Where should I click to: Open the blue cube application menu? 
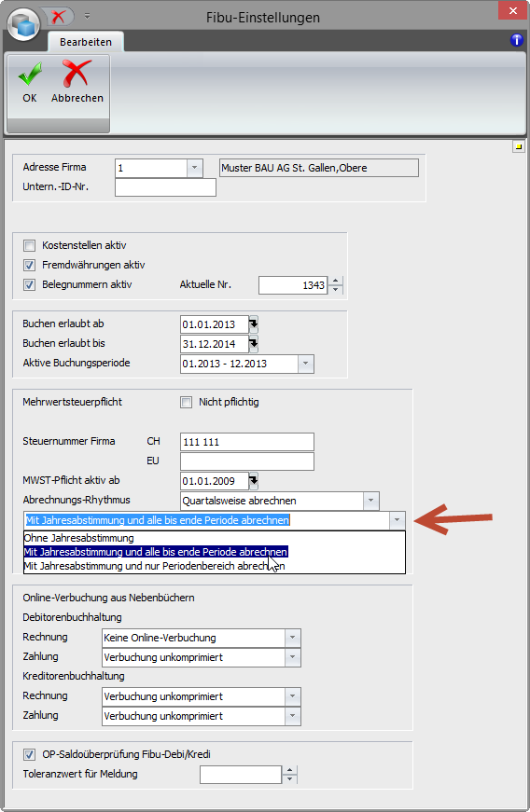pos(24,24)
